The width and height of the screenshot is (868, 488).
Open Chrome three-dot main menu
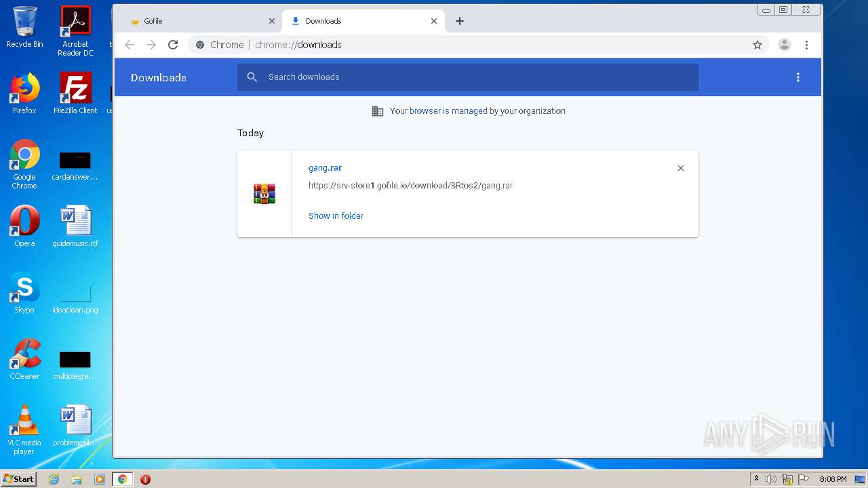pos(806,45)
